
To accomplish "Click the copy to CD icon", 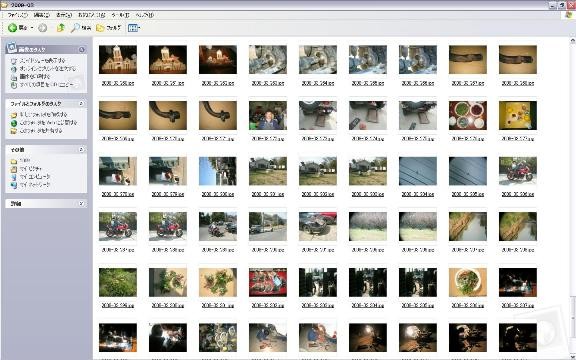I will coord(14,85).
